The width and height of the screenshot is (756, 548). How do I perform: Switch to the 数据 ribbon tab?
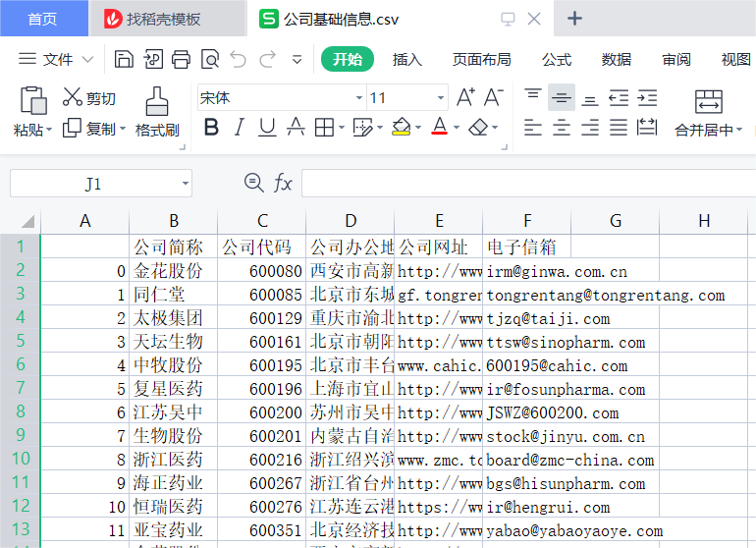pos(617,59)
